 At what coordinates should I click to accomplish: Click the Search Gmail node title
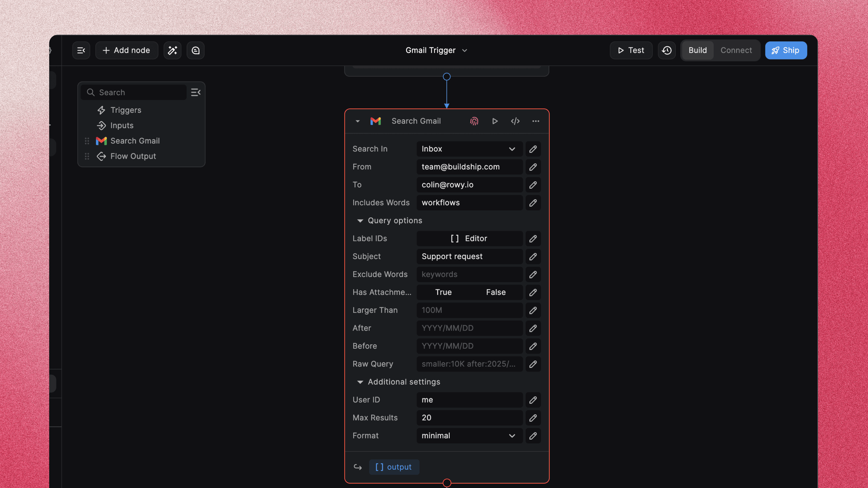tap(416, 121)
